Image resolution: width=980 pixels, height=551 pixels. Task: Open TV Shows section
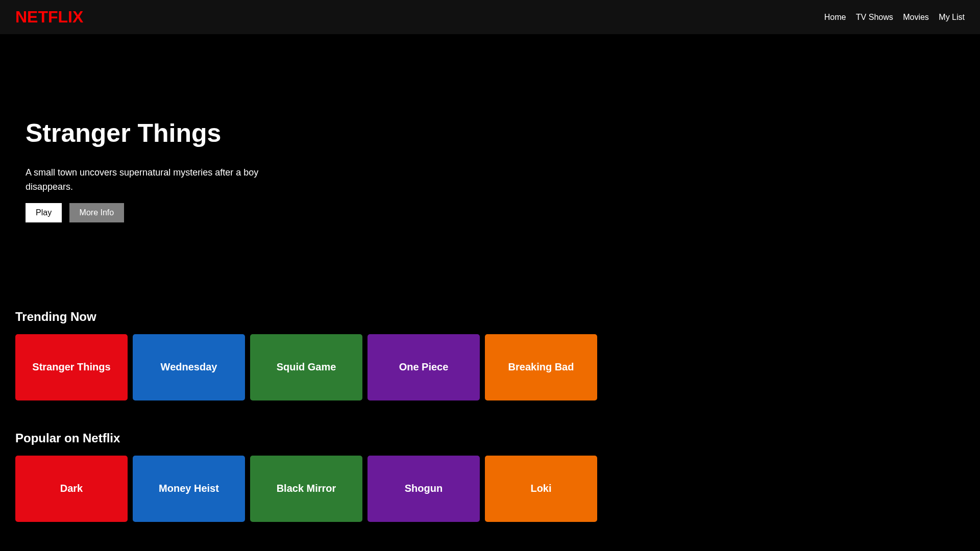[874, 17]
